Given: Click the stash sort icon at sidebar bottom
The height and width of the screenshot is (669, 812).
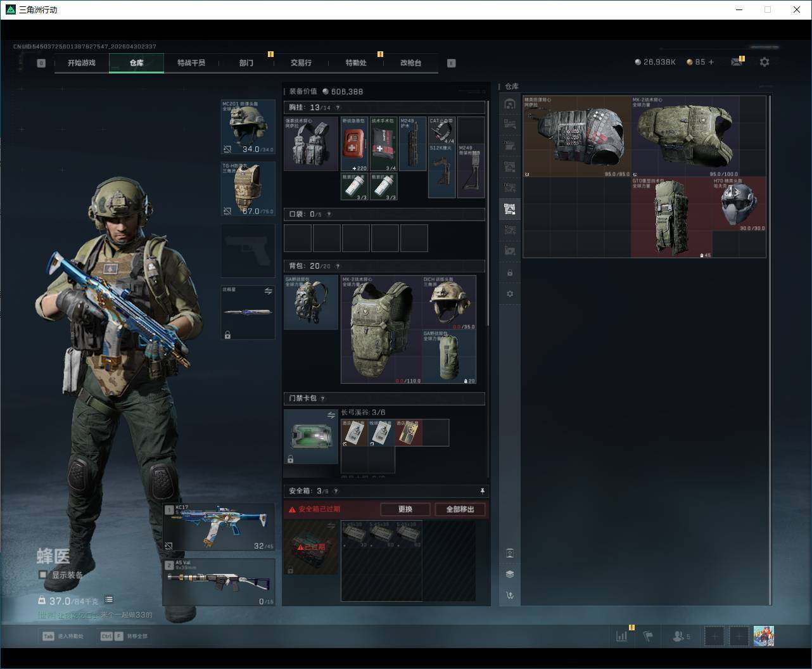Looking at the screenshot, I should (x=510, y=595).
